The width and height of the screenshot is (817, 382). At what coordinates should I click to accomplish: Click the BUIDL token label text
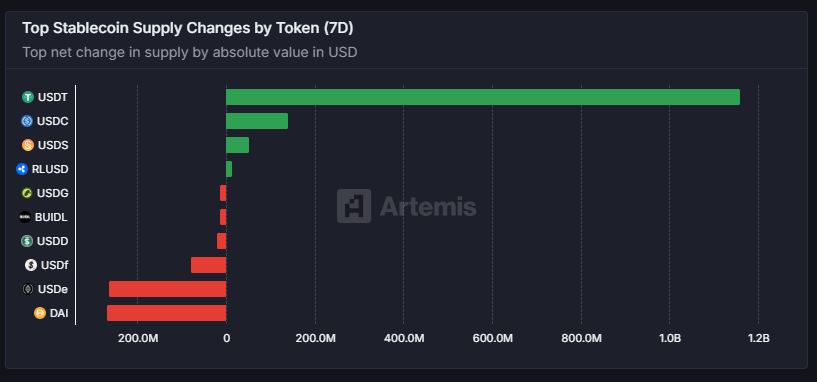[x=51, y=217]
